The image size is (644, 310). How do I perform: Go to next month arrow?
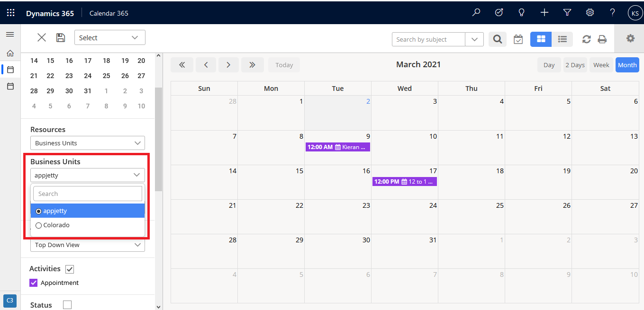coord(228,65)
